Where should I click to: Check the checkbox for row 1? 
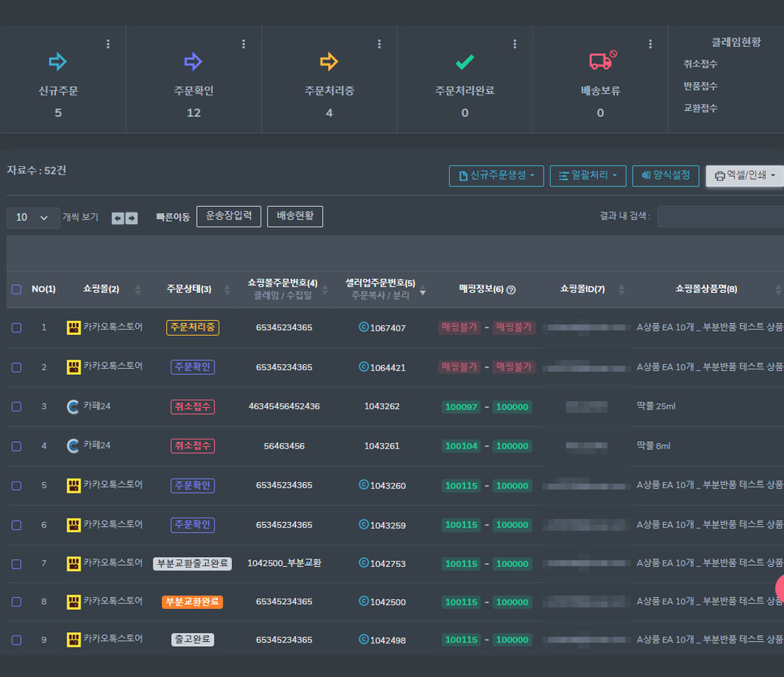point(17,328)
